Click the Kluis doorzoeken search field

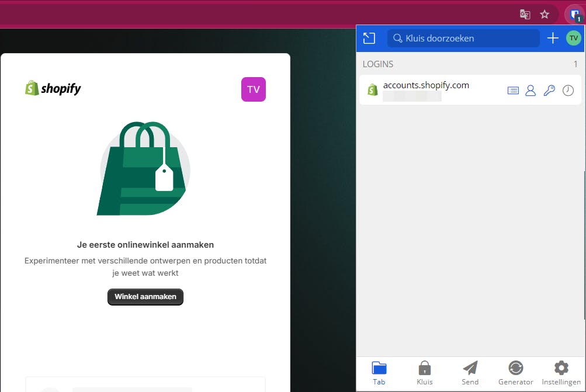[x=463, y=38]
